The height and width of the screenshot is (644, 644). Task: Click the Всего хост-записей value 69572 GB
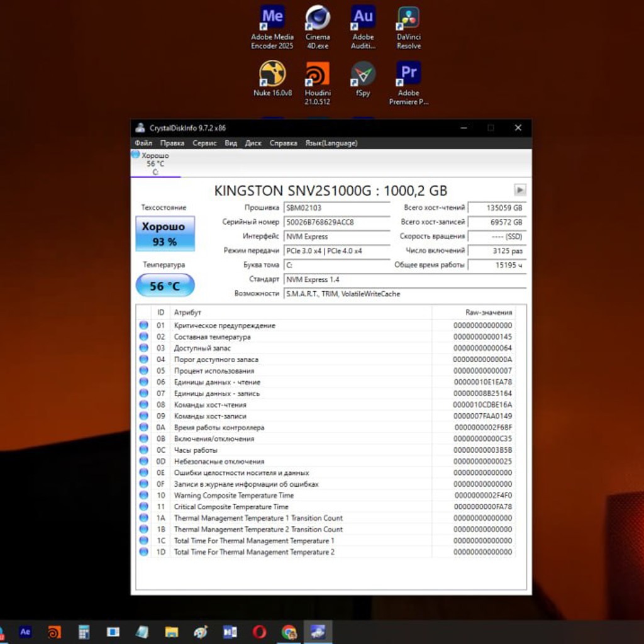(x=497, y=222)
